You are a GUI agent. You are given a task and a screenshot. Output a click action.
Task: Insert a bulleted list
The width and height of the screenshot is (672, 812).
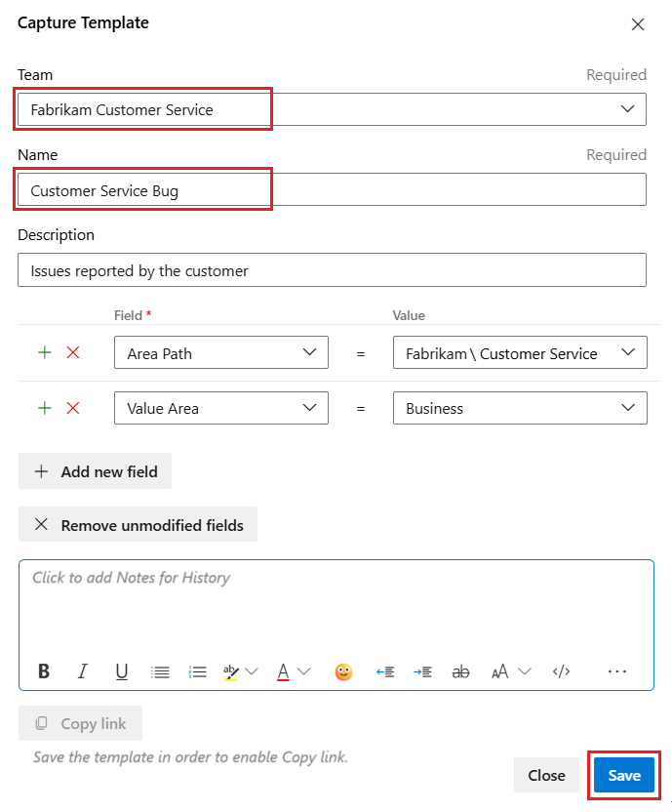(160, 671)
